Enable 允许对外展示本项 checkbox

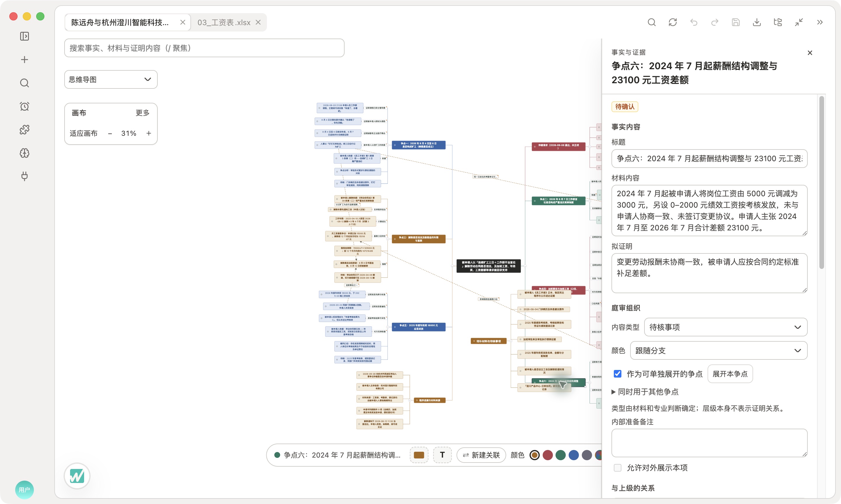[618, 468]
